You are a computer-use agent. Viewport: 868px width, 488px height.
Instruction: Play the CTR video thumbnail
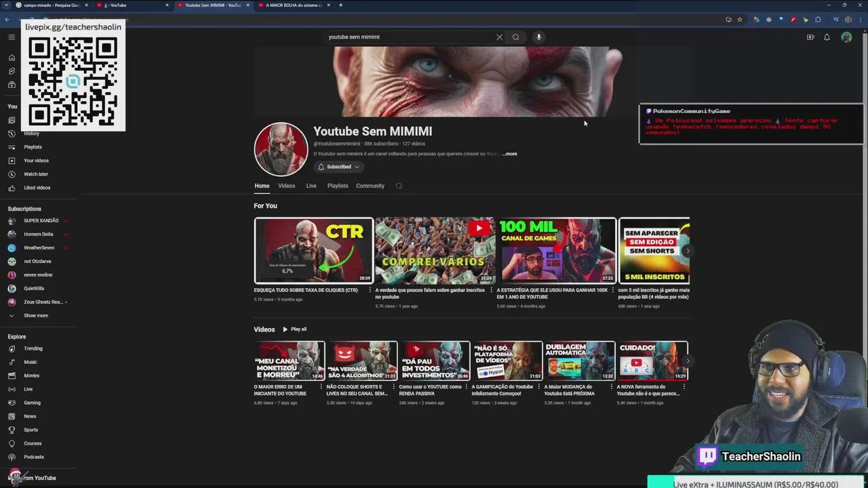click(313, 250)
